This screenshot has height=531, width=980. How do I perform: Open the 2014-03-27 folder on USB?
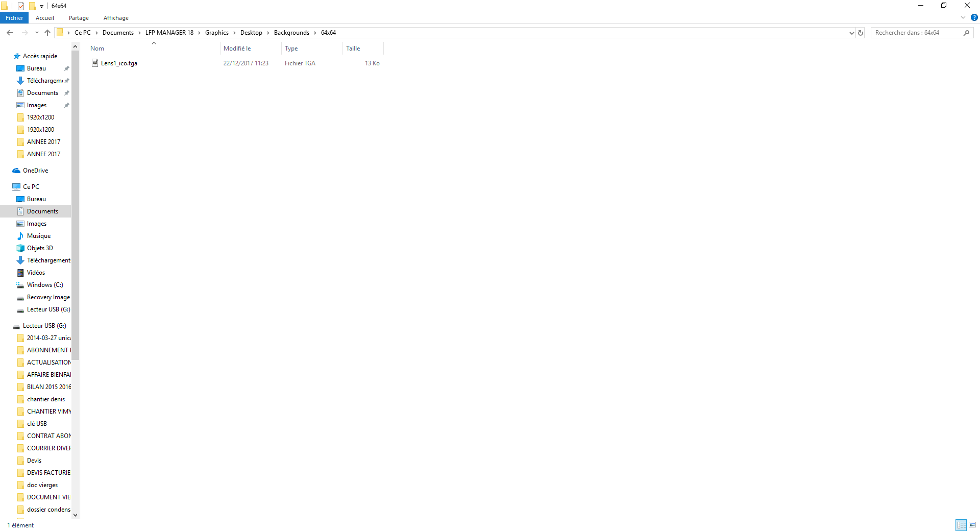pos(48,338)
